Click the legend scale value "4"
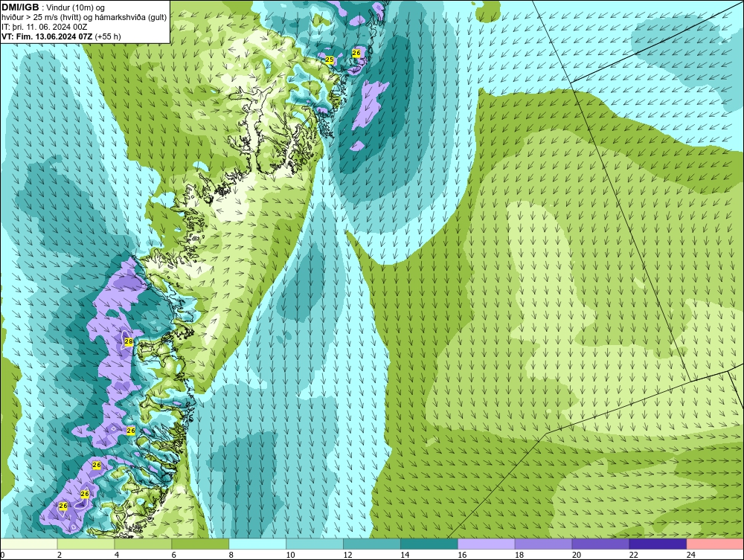This screenshot has width=744, height=560. coord(117,555)
